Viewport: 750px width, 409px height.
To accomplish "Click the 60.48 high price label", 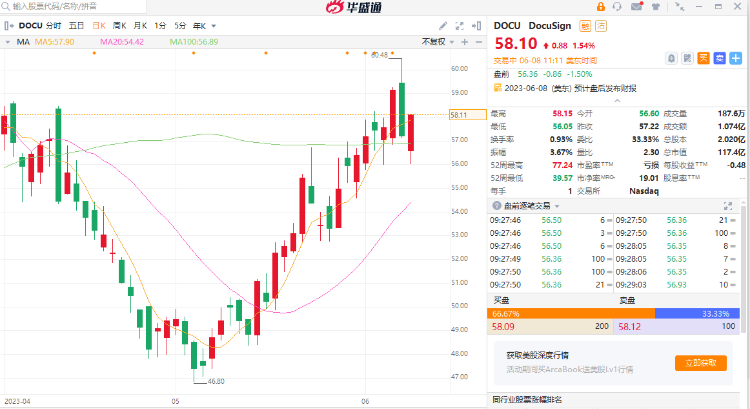I will pos(379,55).
